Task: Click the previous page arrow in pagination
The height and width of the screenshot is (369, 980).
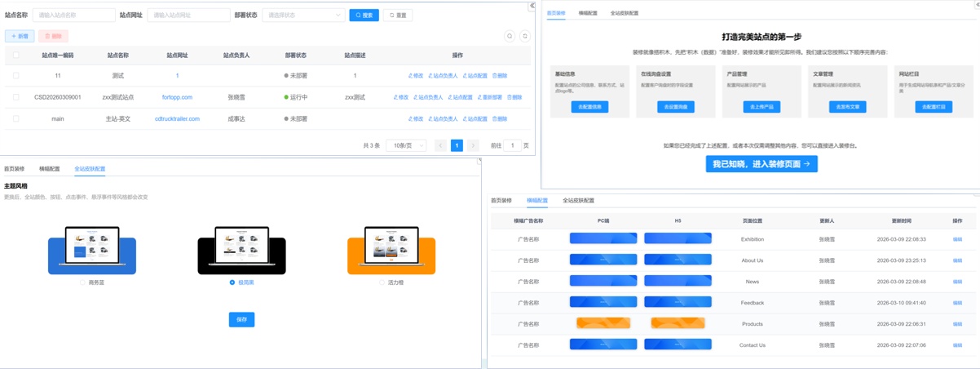Action: pos(440,145)
